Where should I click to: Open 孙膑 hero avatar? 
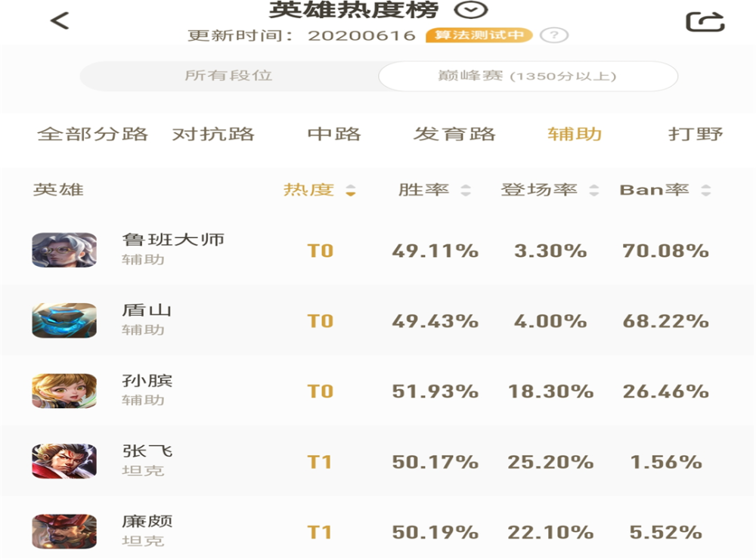pyautogui.click(x=64, y=391)
